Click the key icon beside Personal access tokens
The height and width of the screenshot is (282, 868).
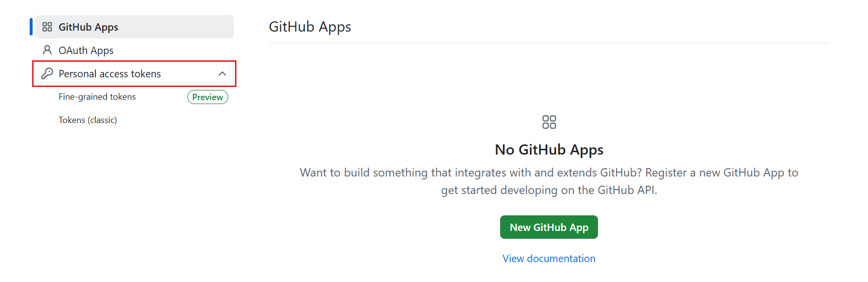[x=47, y=73]
